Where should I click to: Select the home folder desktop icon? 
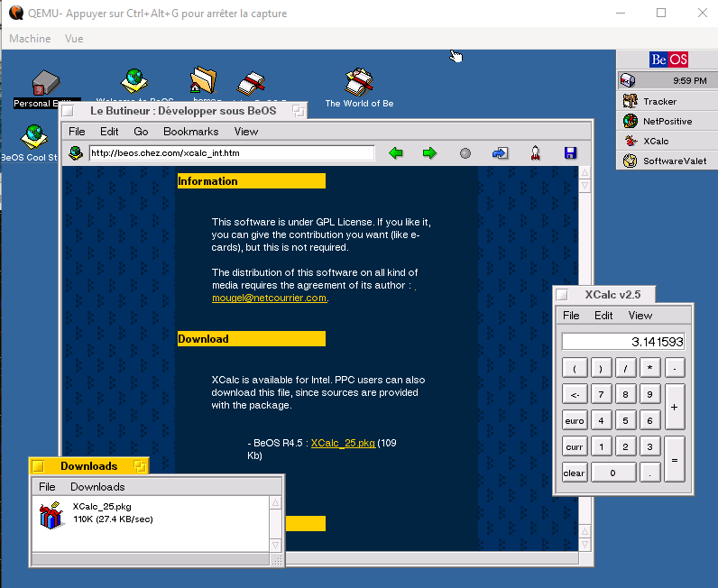pyautogui.click(x=203, y=80)
